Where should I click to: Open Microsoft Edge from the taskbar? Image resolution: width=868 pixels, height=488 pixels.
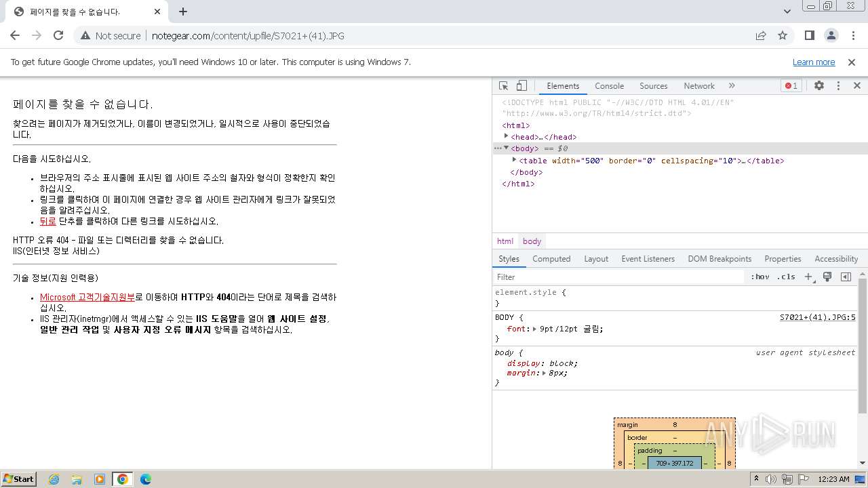tap(146, 479)
